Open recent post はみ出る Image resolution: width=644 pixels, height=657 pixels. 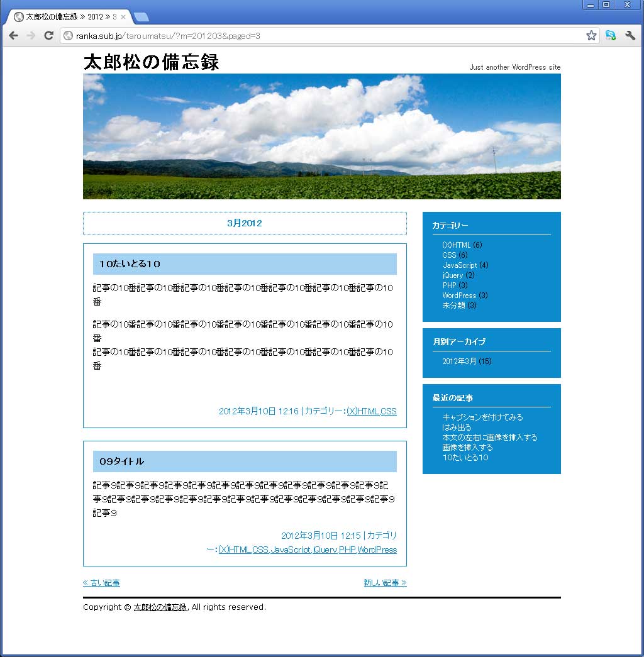pyautogui.click(x=457, y=428)
